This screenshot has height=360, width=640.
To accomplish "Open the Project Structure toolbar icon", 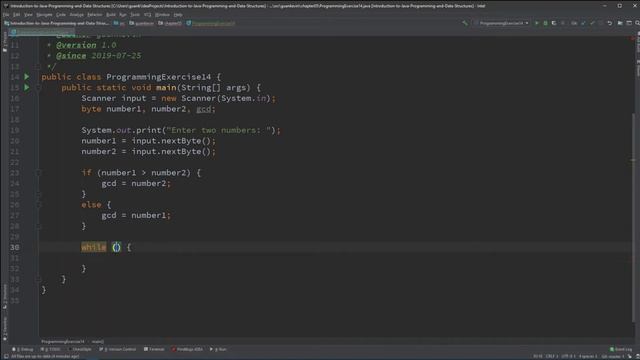I will [x=620, y=23].
